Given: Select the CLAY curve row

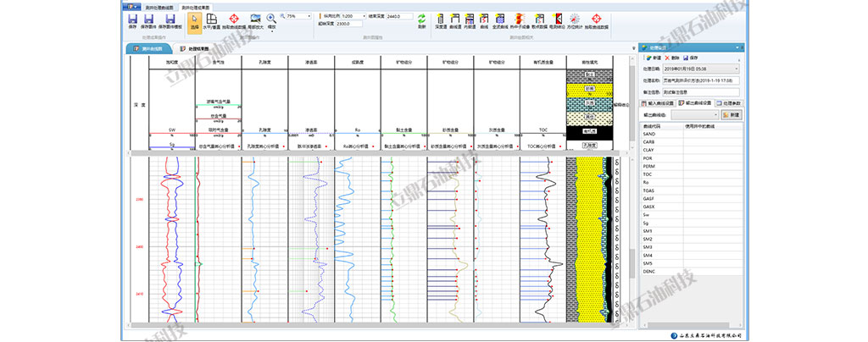Looking at the screenshot, I should [690, 150].
